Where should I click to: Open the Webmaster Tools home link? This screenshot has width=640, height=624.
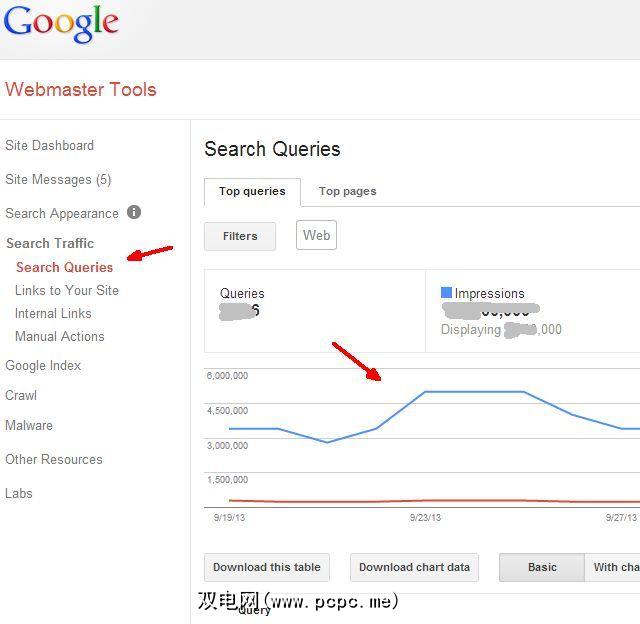point(80,89)
